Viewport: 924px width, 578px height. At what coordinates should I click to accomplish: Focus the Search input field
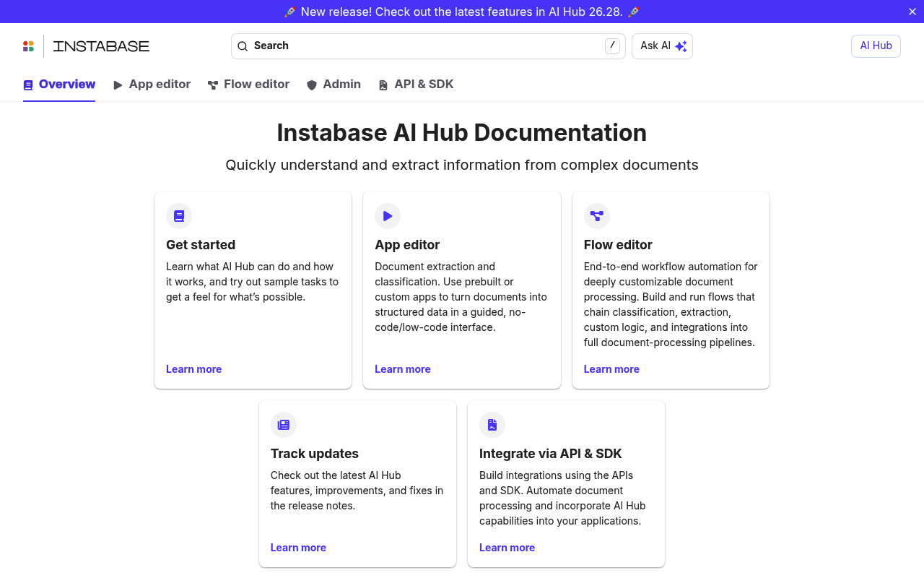pyautogui.click(x=428, y=46)
